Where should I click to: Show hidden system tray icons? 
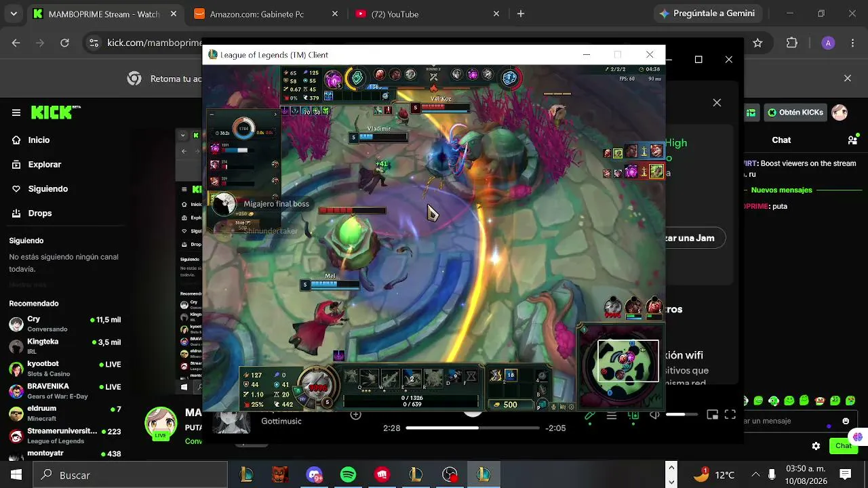[755, 474]
